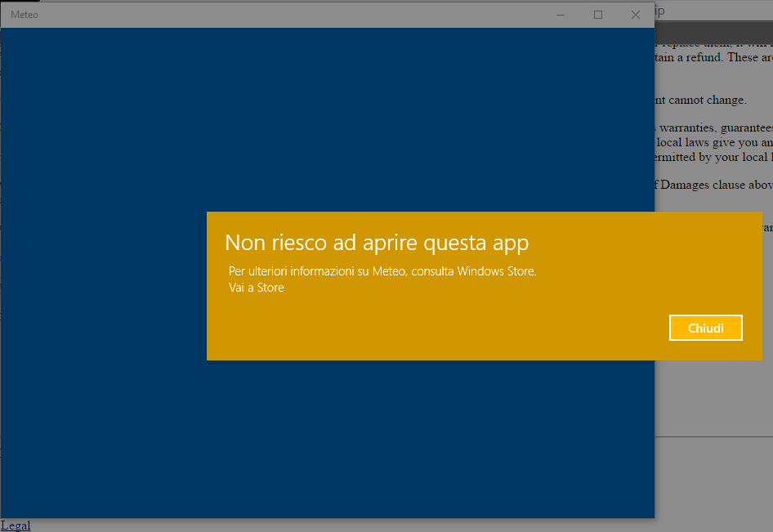
Task: Click "Damages clause" text in background page
Action: tap(703, 185)
